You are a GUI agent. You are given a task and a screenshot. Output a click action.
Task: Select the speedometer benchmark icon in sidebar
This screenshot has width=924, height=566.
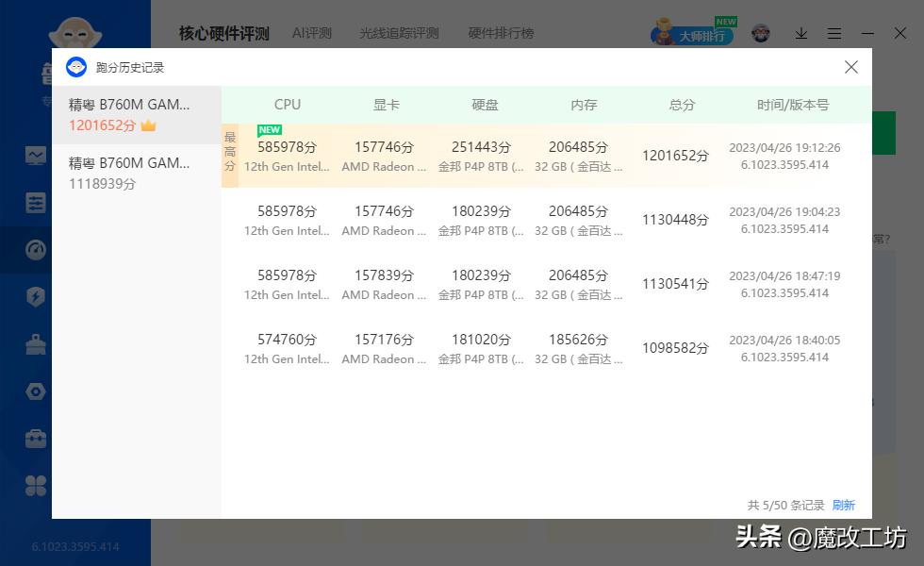tap(35, 250)
